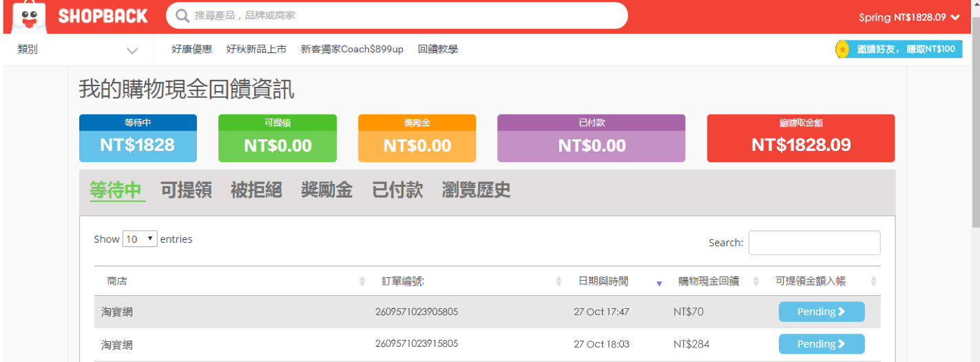The height and width of the screenshot is (362, 980).
Task: Expand the 類別 category menu
Action: (78, 50)
